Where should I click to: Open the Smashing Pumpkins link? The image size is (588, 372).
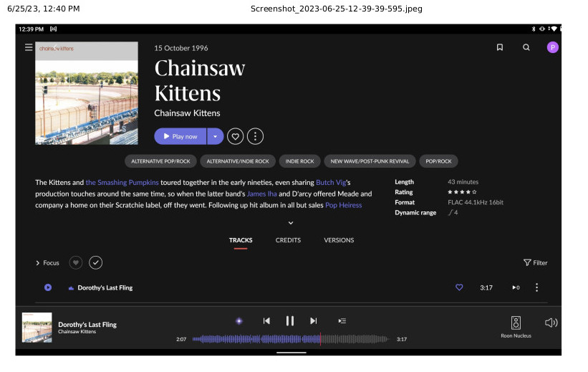(x=122, y=183)
